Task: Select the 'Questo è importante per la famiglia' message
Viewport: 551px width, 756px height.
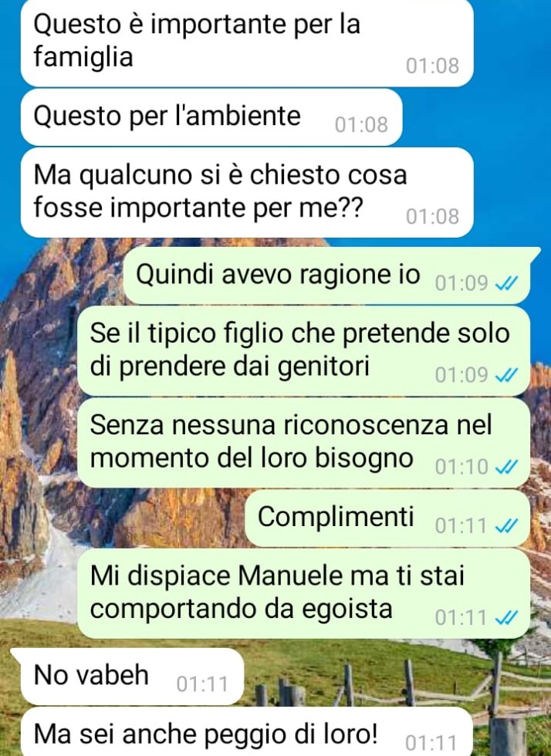Action: (x=247, y=42)
